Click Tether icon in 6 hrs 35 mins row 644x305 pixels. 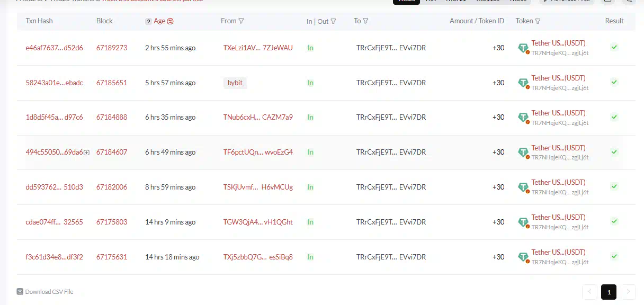[523, 118]
